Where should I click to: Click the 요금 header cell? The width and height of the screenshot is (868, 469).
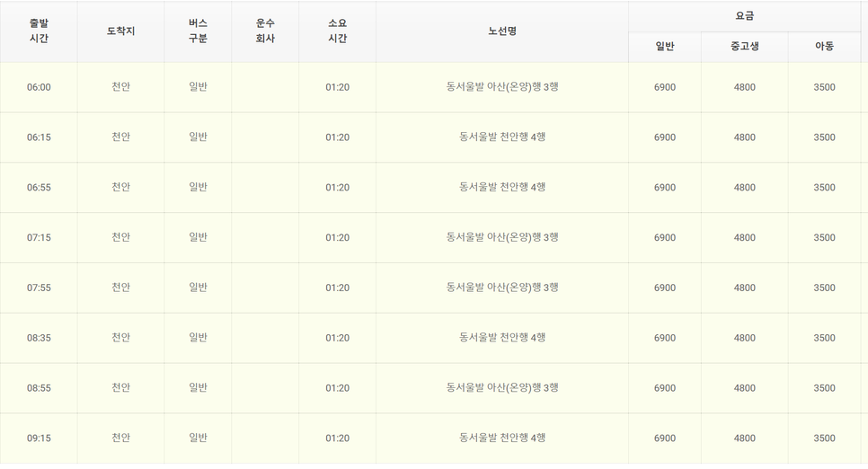click(745, 16)
